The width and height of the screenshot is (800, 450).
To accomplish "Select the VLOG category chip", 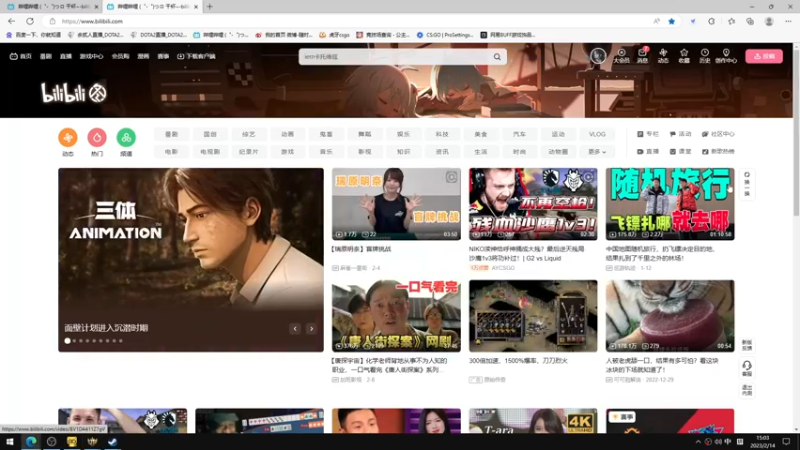I will click(597, 134).
